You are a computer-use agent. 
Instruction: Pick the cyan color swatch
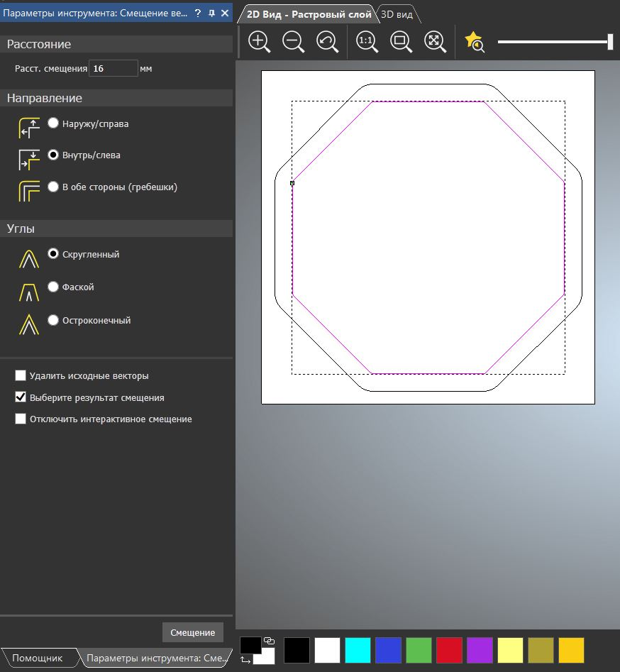coord(358,650)
